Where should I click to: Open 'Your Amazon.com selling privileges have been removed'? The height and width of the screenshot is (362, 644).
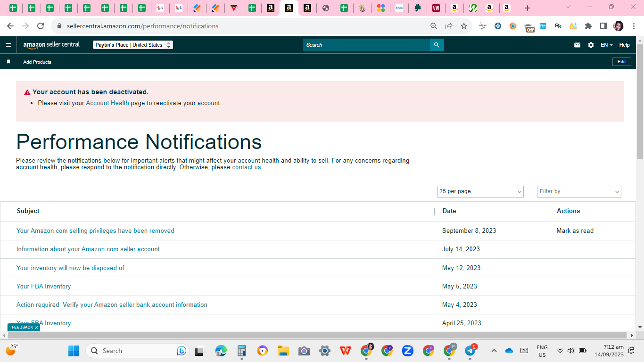coord(95,230)
